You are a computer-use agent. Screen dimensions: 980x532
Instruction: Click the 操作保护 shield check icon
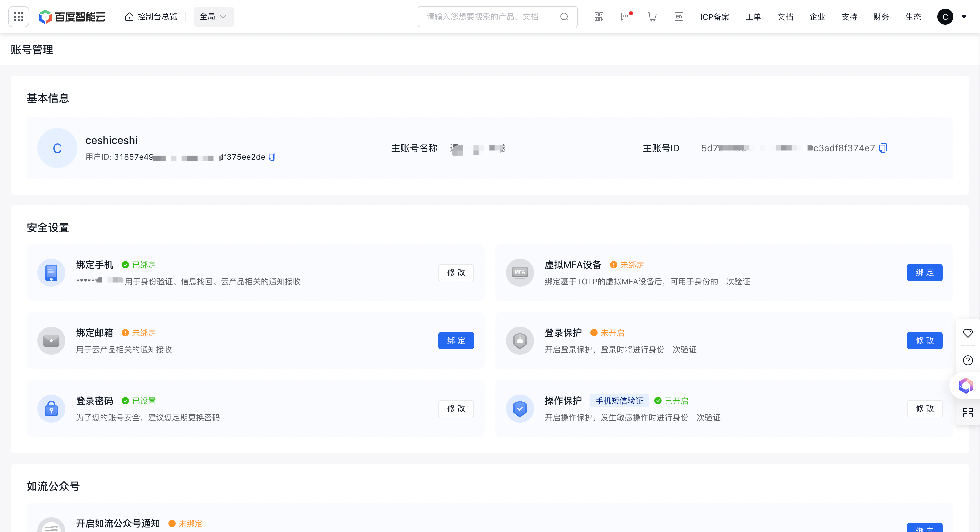[520, 408]
